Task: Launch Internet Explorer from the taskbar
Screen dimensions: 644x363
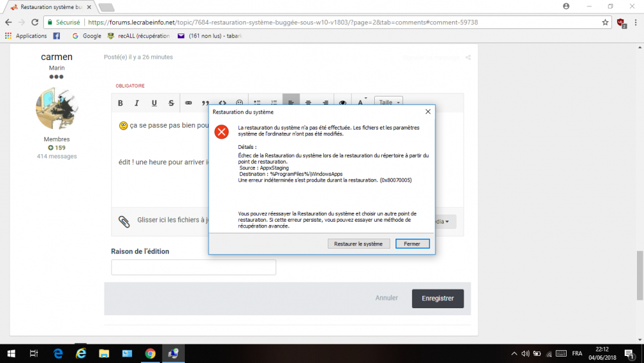Action: (x=81, y=353)
